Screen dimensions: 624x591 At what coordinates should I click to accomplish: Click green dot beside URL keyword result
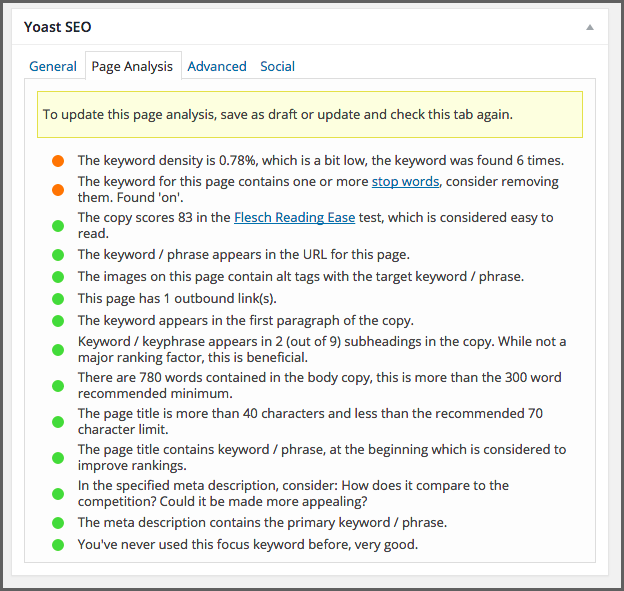coord(58,255)
